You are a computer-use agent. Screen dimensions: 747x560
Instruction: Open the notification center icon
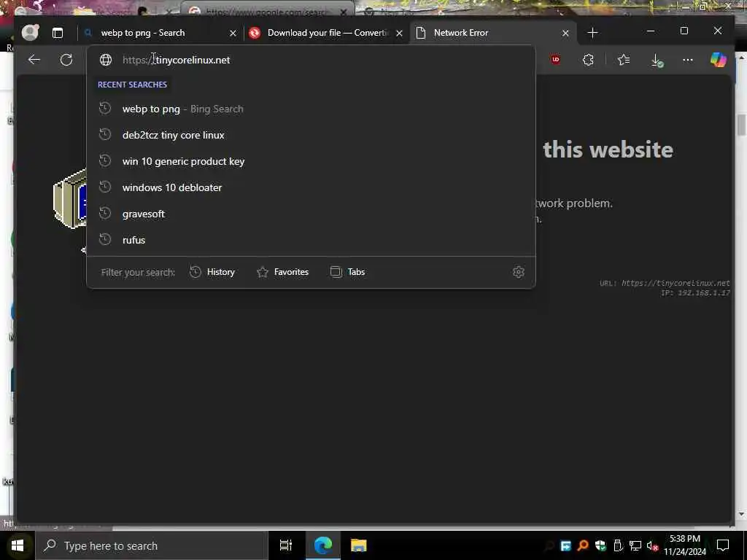click(x=723, y=545)
